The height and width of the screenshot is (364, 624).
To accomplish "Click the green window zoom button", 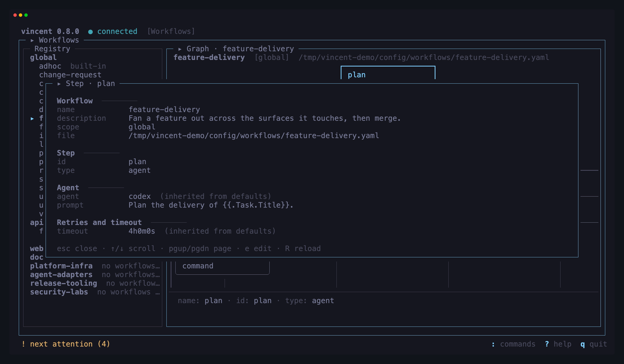I will pos(26,15).
